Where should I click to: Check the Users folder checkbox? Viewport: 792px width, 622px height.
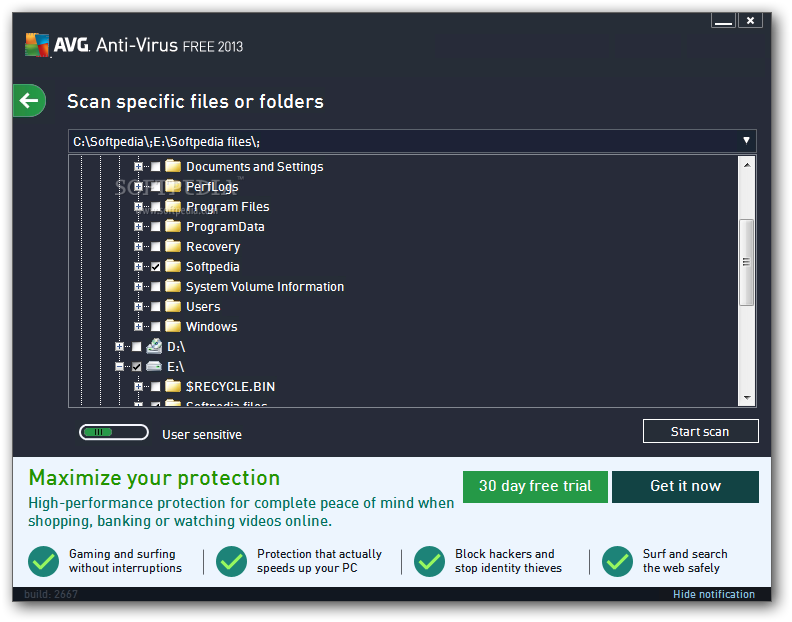click(x=156, y=307)
